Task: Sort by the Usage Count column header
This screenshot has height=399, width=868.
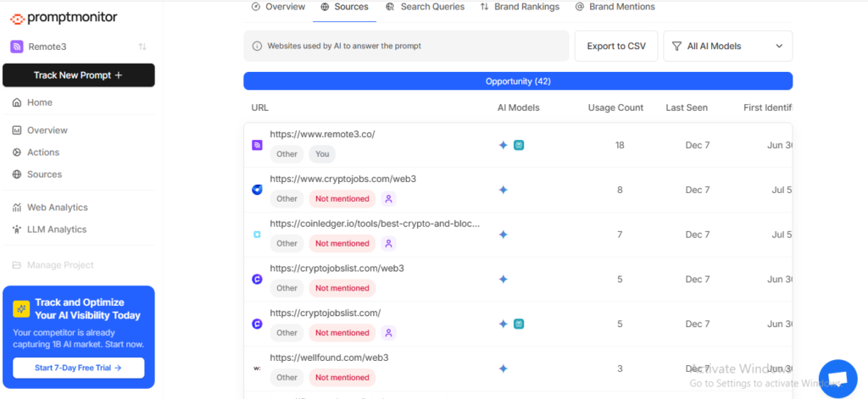Action: pos(615,108)
